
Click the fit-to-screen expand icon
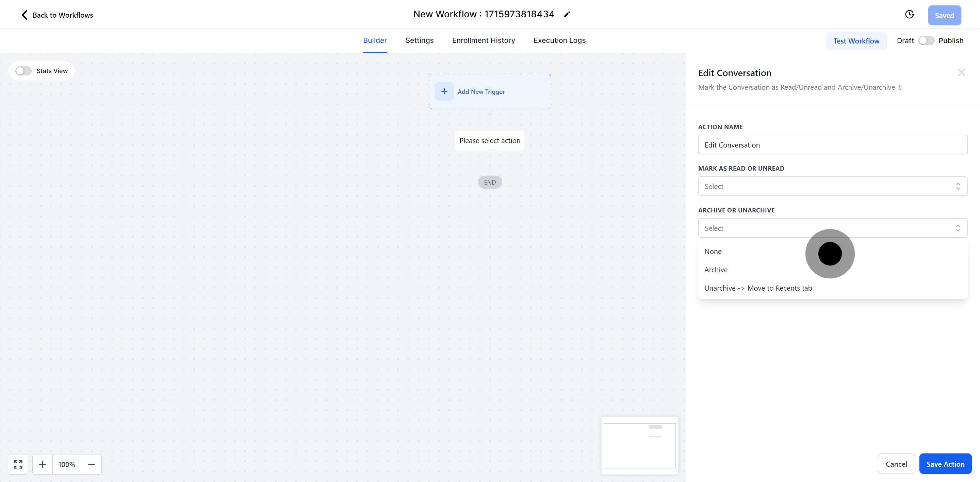point(18,464)
